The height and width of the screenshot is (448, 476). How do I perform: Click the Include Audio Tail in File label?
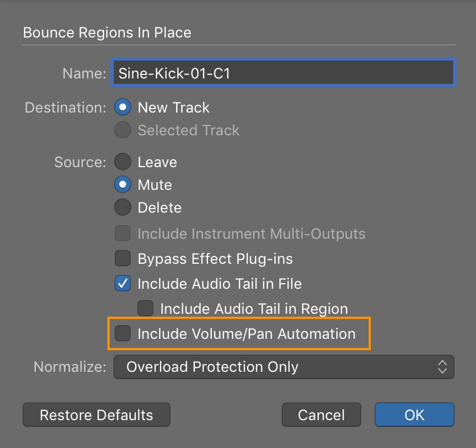[x=219, y=284]
